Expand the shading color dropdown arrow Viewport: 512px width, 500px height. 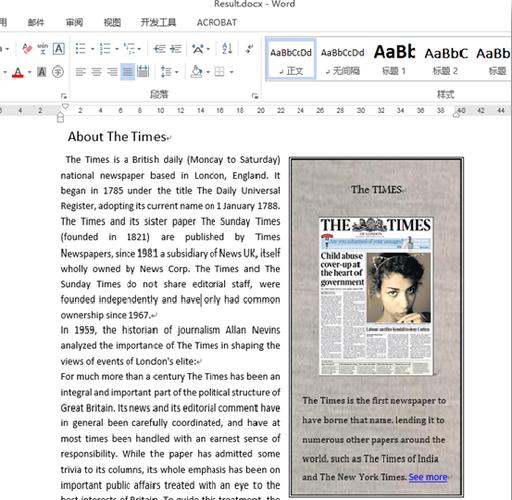coord(208,72)
